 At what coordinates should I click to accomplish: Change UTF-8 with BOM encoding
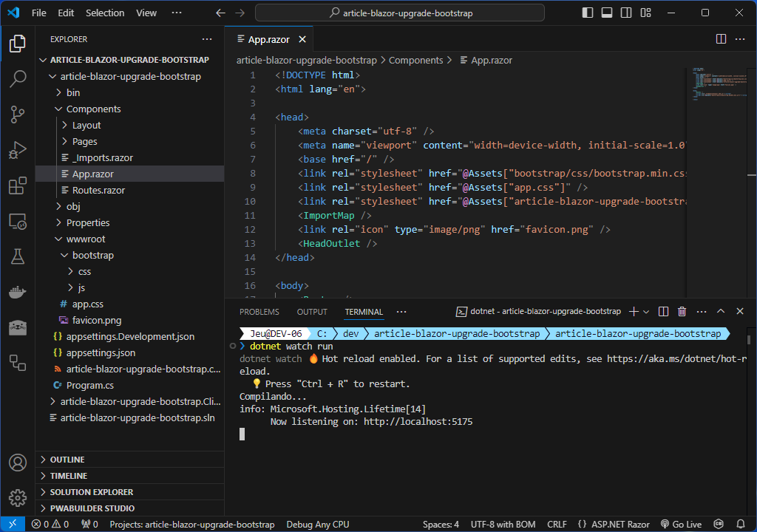click(503, 525)
